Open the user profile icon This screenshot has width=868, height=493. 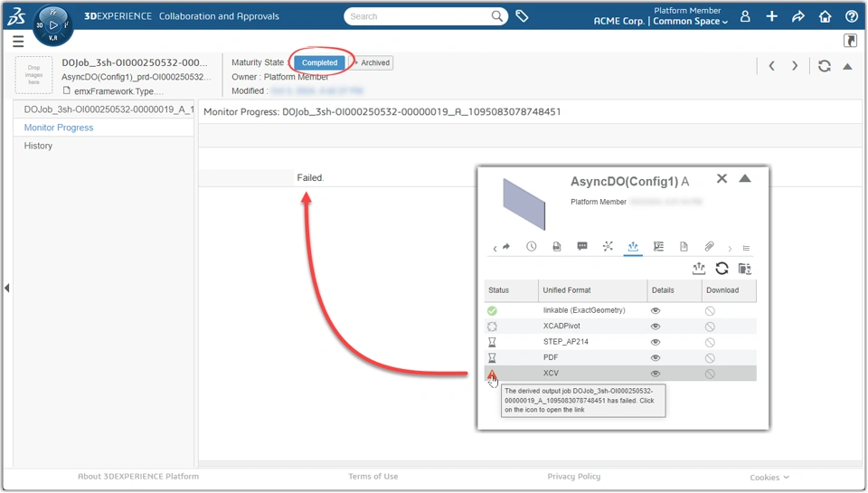745,16
